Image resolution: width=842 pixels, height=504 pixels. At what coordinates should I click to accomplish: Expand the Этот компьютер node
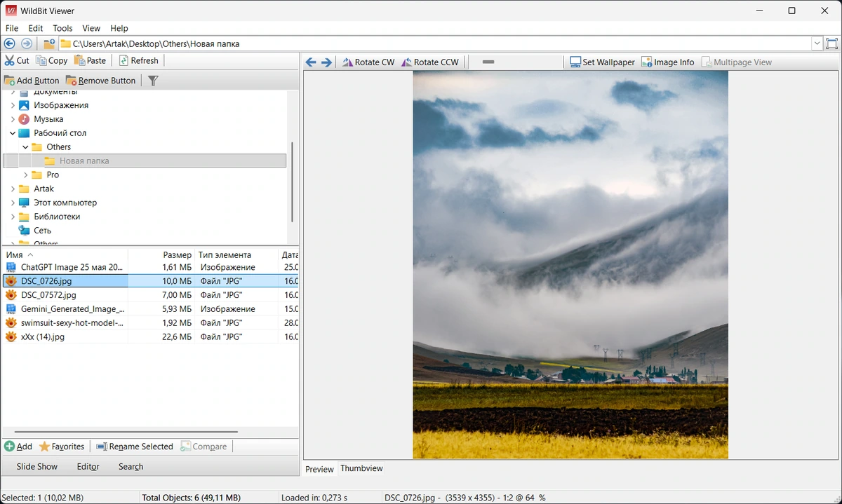click(13, 203)
